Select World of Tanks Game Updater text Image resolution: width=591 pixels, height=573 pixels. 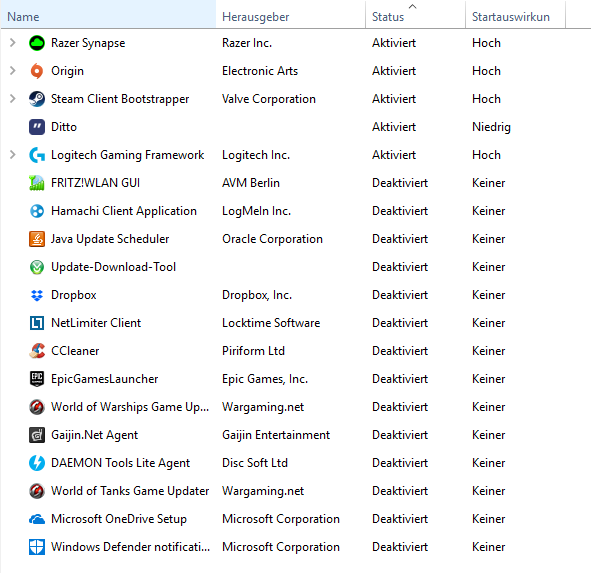point(130,491)
